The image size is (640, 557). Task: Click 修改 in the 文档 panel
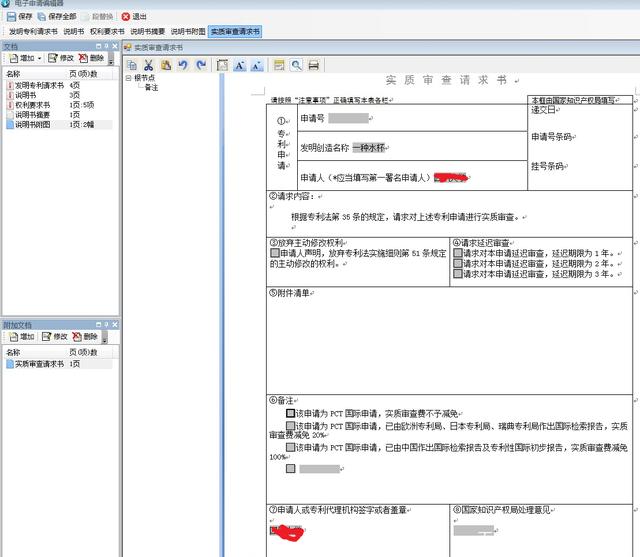61,58
